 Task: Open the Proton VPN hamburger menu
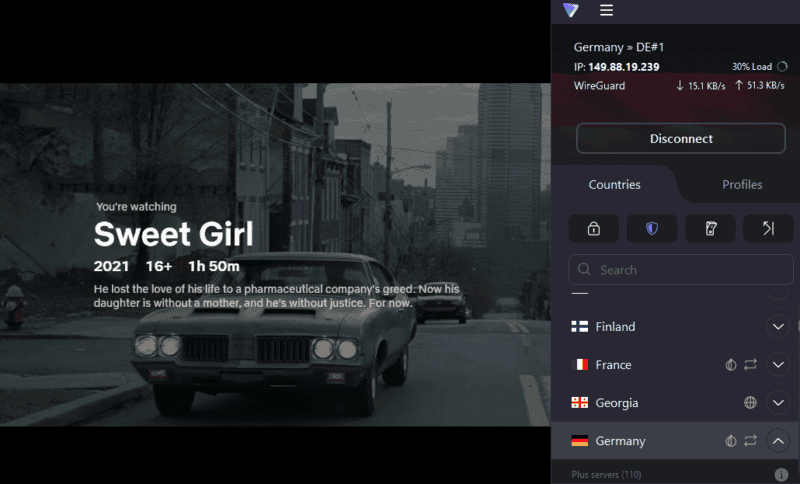[x=606, y=10]
